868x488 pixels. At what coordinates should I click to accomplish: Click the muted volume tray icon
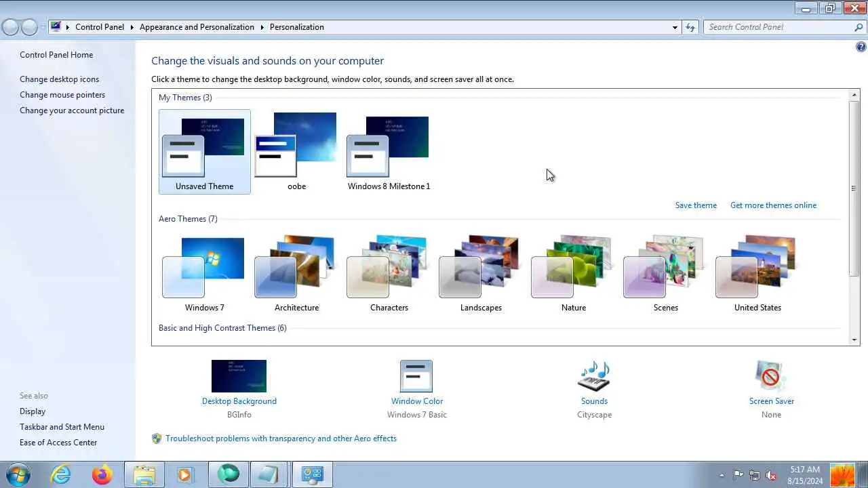pyautogui.click(x=771, y=475)
